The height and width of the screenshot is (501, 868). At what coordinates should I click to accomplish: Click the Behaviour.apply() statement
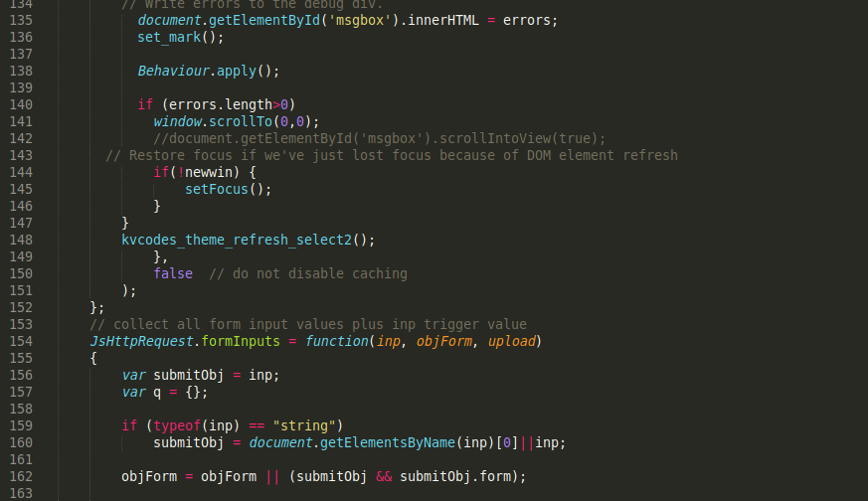(x=208, y=71)
